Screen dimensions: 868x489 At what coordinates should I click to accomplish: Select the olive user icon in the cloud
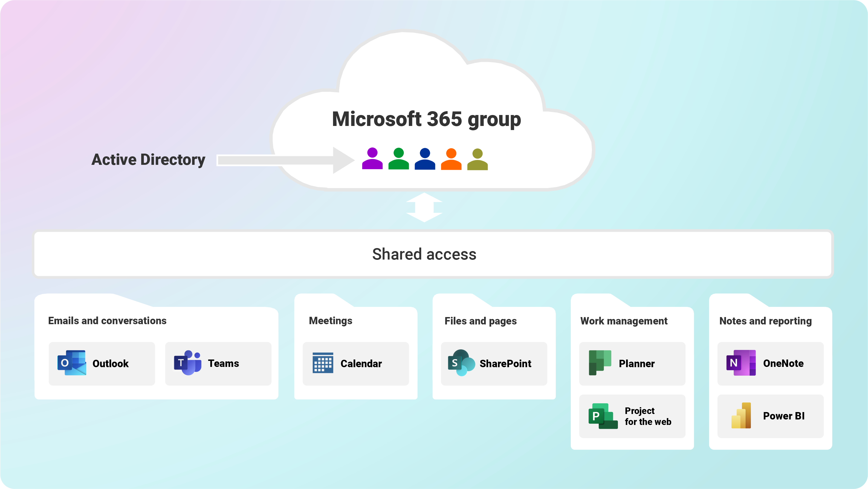478,159
